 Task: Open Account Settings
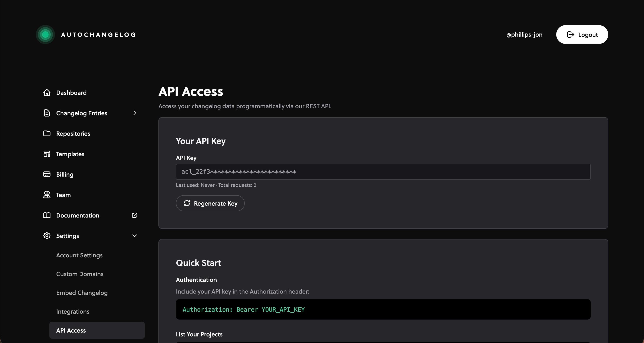[x=79, y=255]
